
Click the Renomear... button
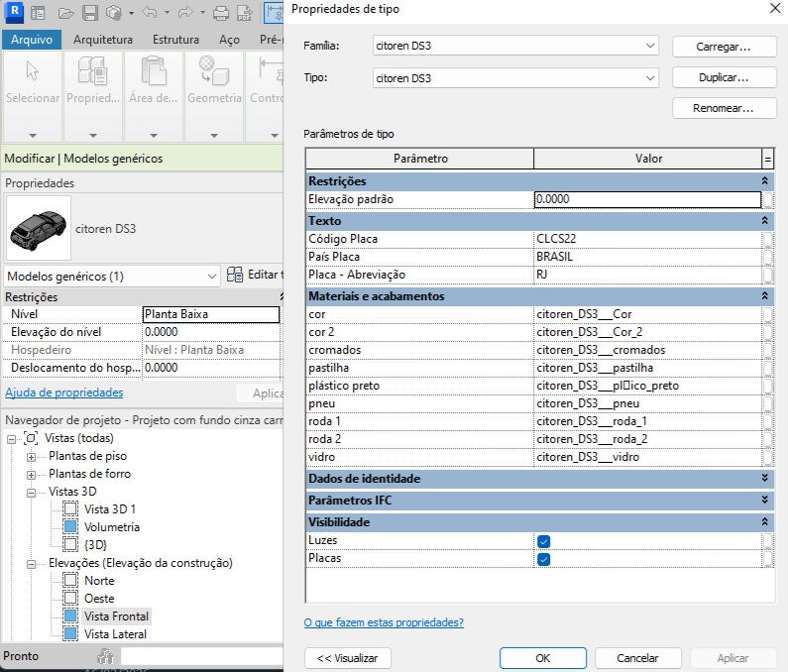[724, 108]
